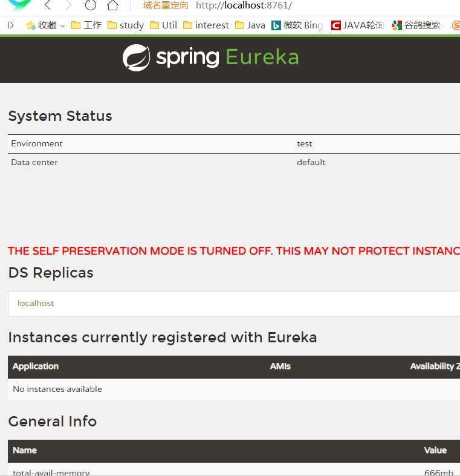Click the Application column header
This screenshot has width=460, height=476.
point(36,367)
